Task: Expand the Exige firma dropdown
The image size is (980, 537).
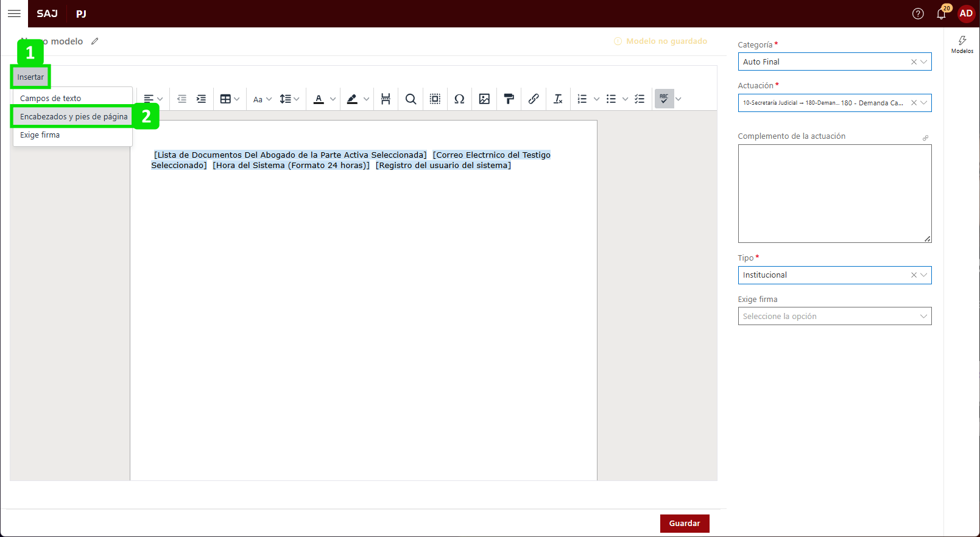Action: (x=834, y=316)
